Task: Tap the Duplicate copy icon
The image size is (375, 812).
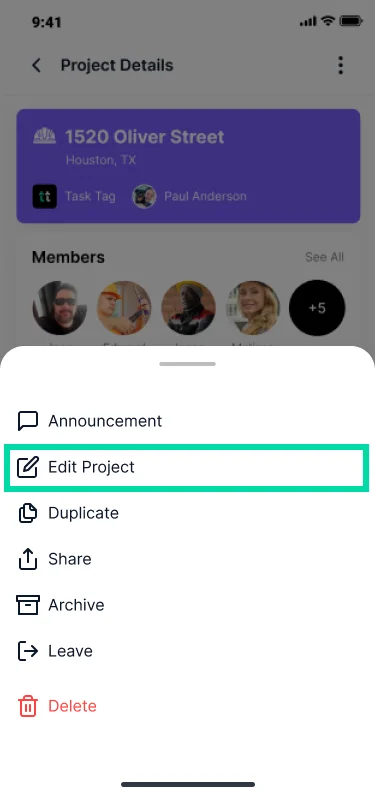Action: pos(27,513)
